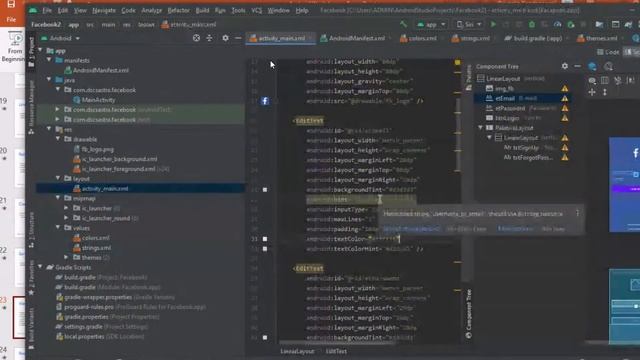Open the PowerPoint File tab

11,19
